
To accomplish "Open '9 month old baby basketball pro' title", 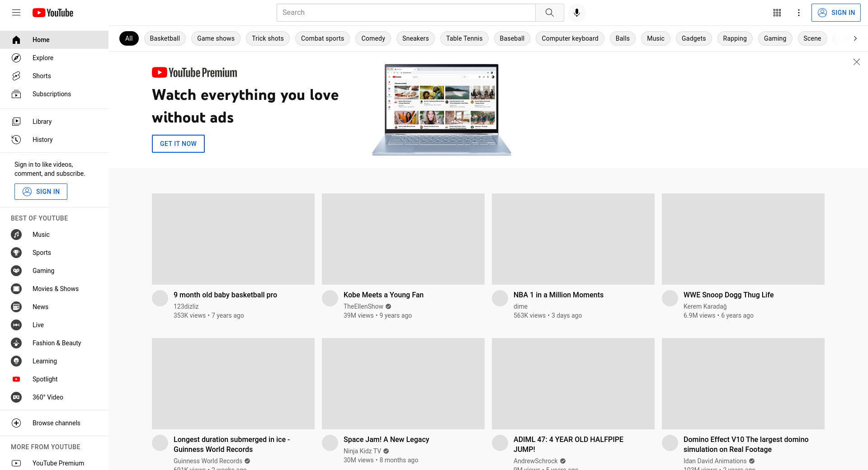I will [x=225, y=295].
